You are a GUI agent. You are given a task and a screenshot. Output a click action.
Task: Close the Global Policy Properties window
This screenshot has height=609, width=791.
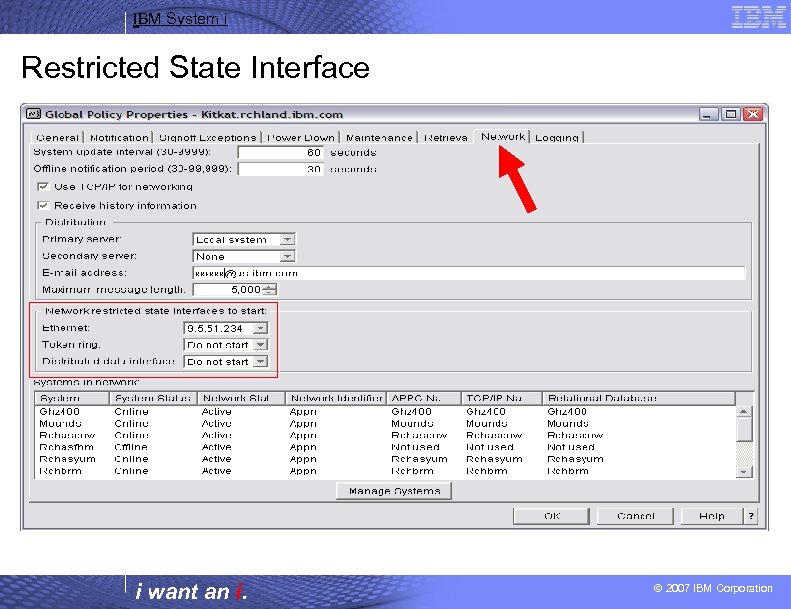coord(753,114)
